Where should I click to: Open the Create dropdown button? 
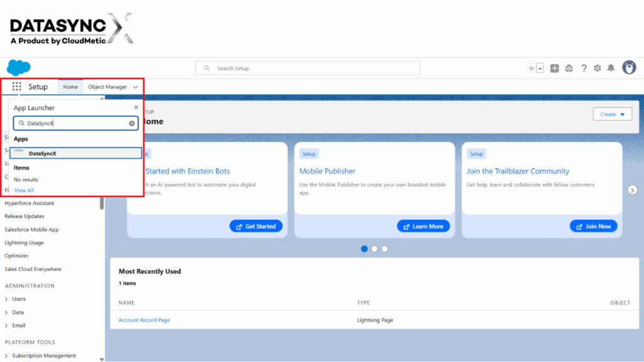612,114
